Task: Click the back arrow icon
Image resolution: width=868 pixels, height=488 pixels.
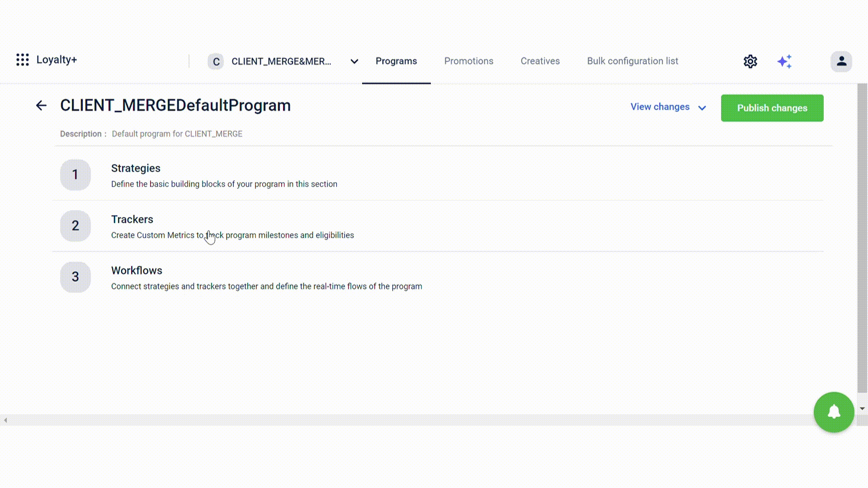Action: [x=41, y=105]
